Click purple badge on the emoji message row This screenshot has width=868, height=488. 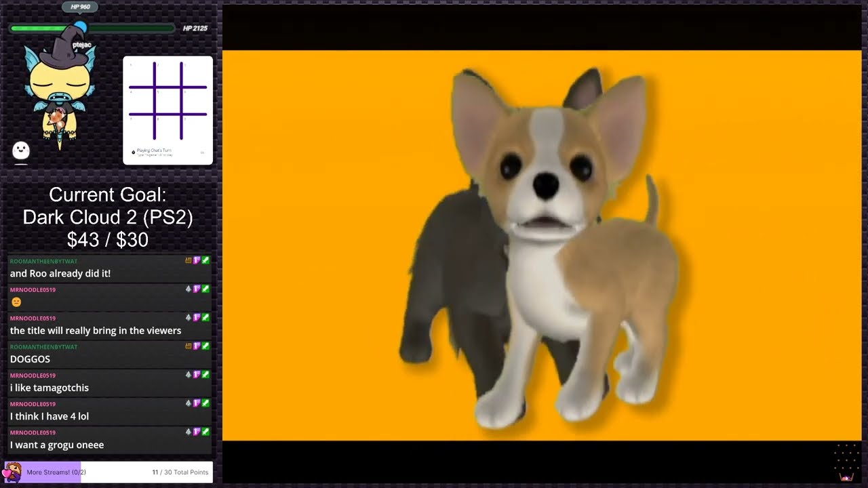pos(197,289)
